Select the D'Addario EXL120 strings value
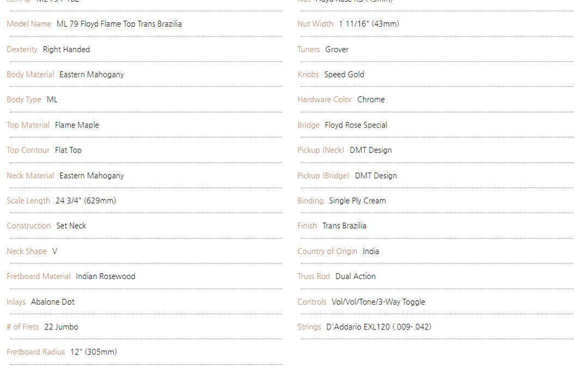 pos(379,327)
